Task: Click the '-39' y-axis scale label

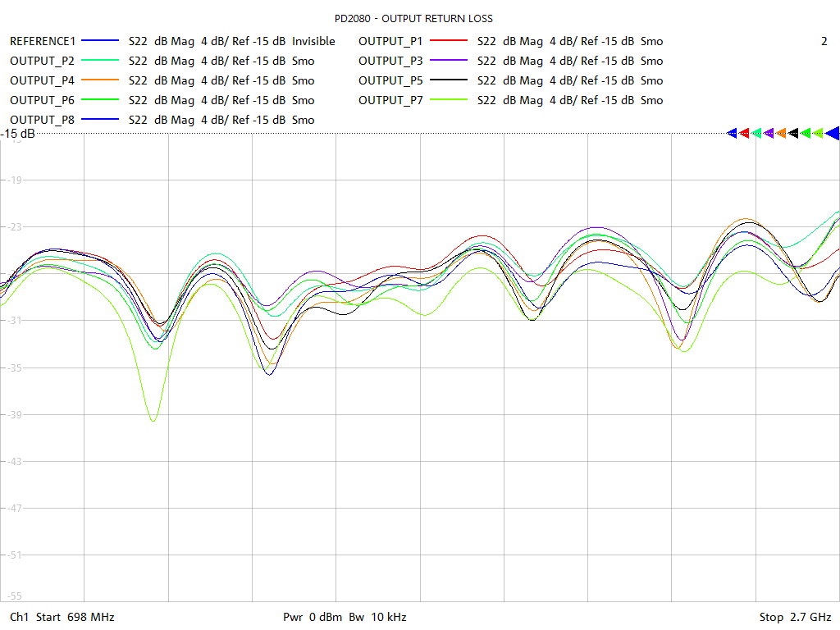Action: (15, 414)
